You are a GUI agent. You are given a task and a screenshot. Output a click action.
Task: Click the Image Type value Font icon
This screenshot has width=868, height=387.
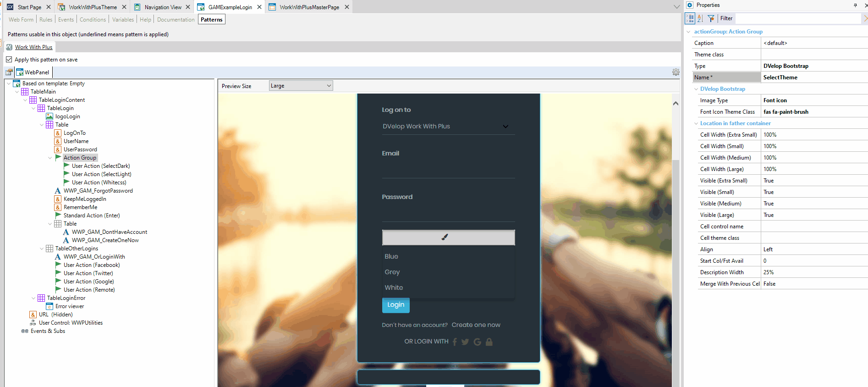coord(775,100)
